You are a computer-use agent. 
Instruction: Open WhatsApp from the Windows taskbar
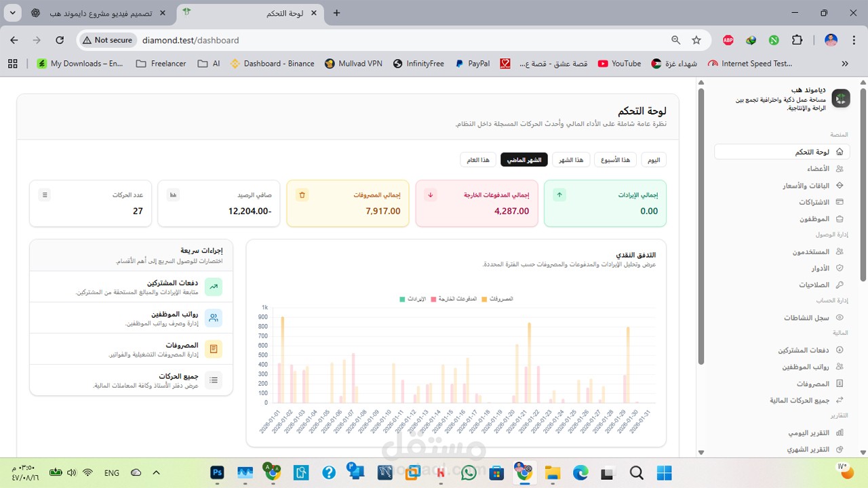click(469, 472)
